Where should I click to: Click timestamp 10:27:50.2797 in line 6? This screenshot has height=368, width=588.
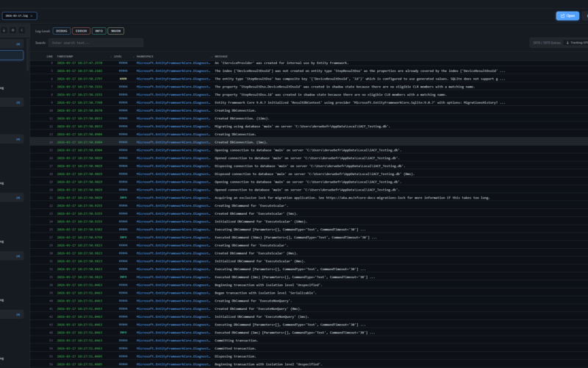pos(79,79)
